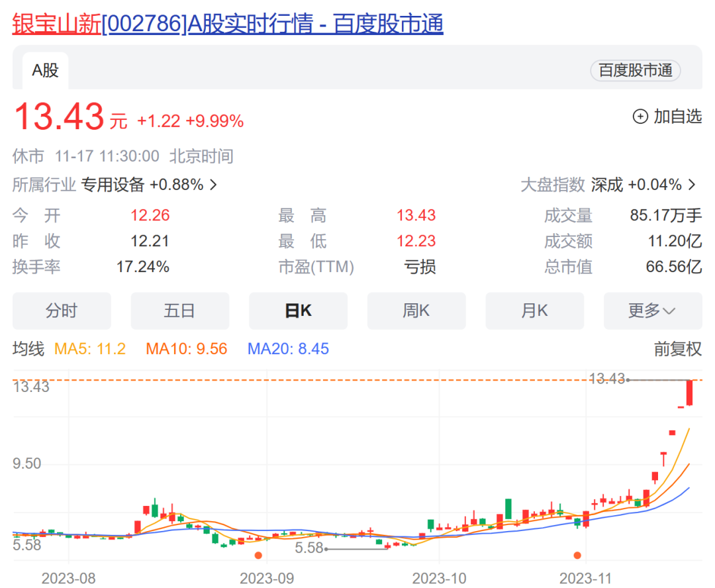Select the 周K chart tab
Image resolution: width=715 pixels, height=588 pixels.
click(416, 311)
